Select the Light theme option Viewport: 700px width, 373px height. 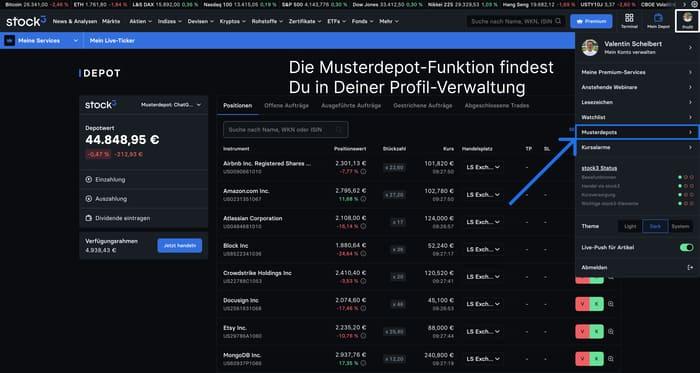coord(630,226)
